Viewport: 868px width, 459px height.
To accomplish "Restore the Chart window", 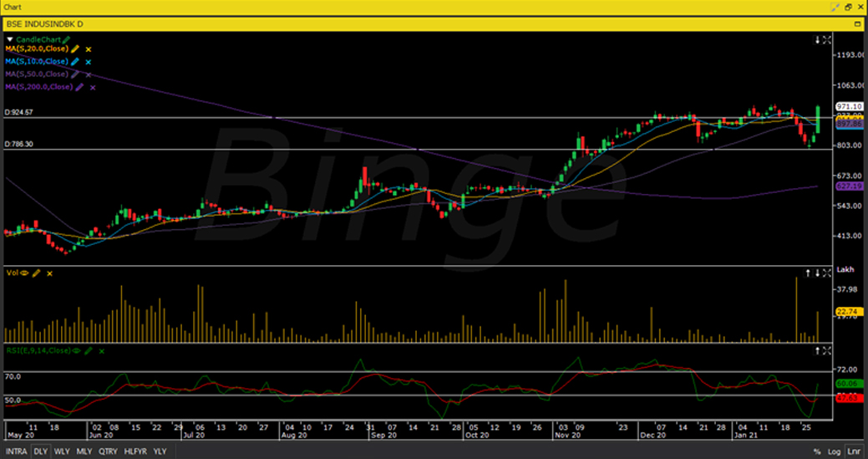I will click(848, 7).
